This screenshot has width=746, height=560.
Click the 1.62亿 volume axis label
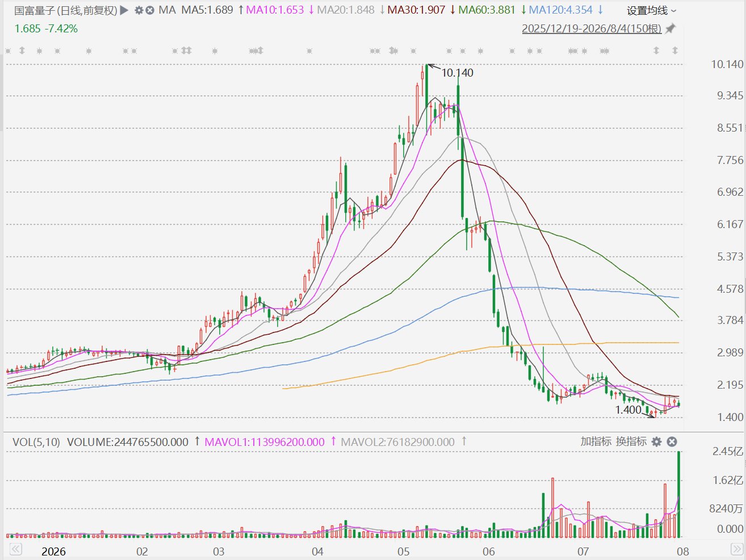click(728, 481)
